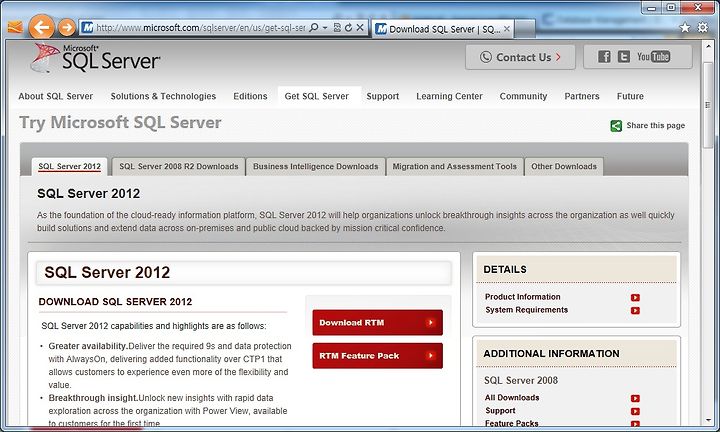Open the Partners menu item
This screenshot has height=432, width=720.
coord(582,96)
